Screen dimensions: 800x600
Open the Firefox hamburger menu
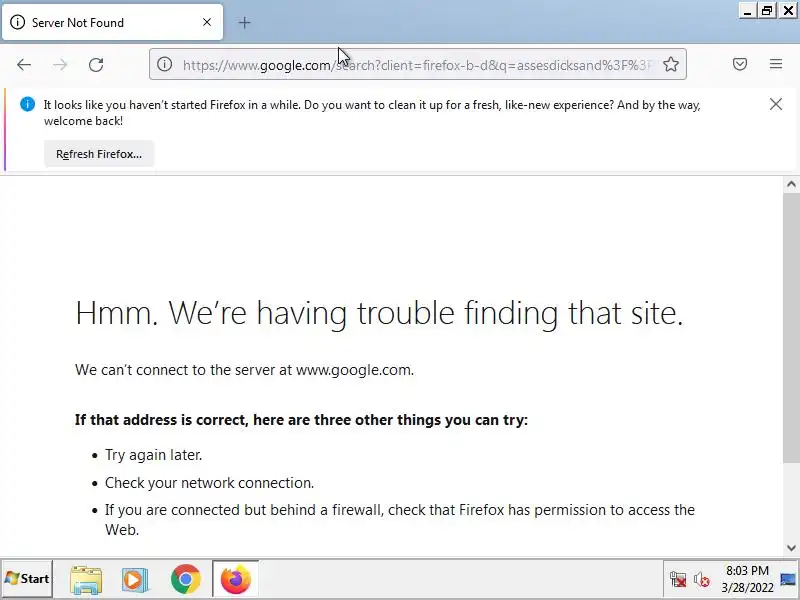(776, 64)
